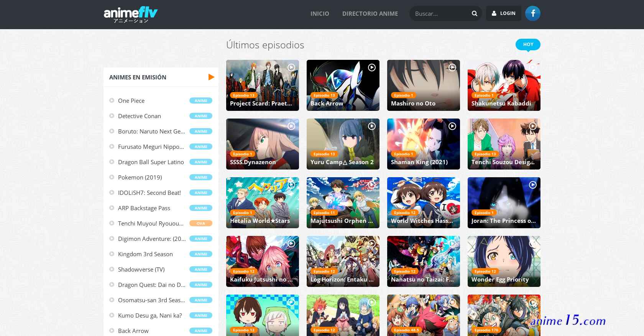Screen dimensions: 644x336
Task: Click play icon on Joran: The Princess card
Action: coord(533,185)
